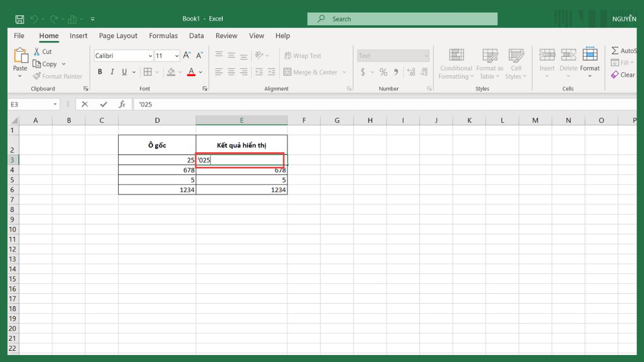Click the Clear button in ribbon

click(623, 75)
